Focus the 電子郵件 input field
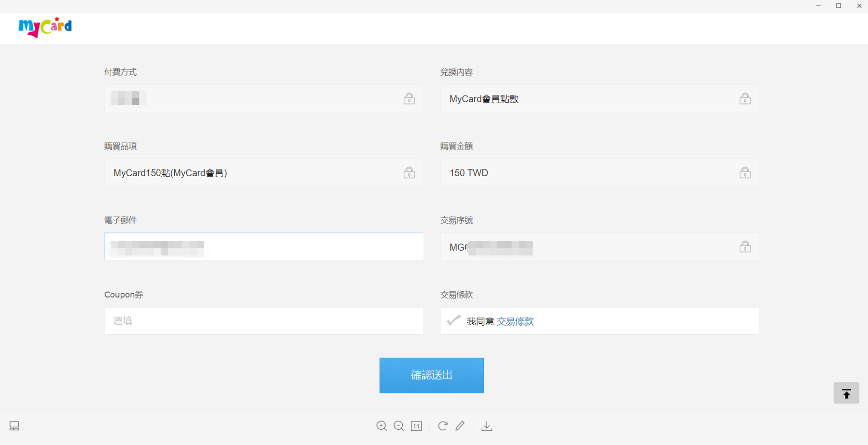Screen dimensions: 868x445 [264, 246]
